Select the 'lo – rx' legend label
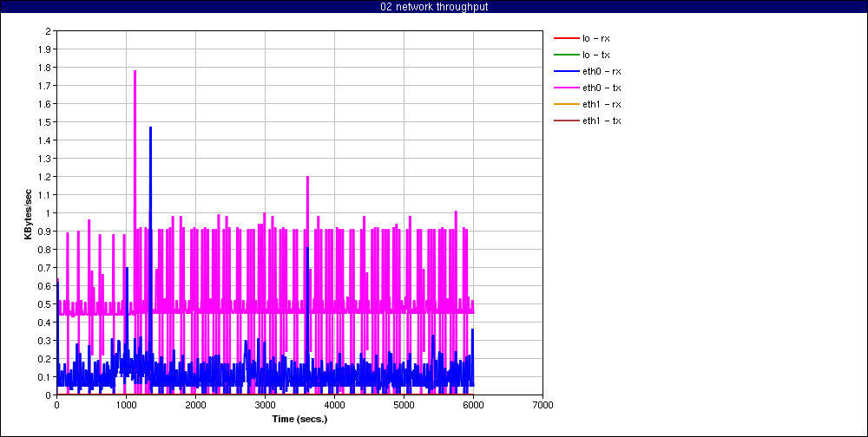This screenshot has height=437, width=868. (x=596, y=39)
